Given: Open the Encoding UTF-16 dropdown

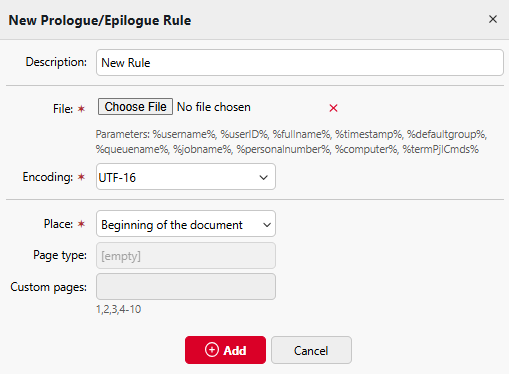Looking at the screenshot, I should 186,177.
